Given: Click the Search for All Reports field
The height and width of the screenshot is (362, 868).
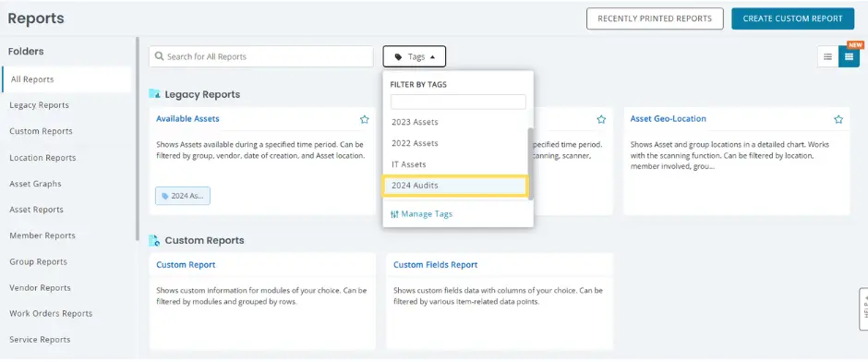Looking at the screenshot, I should point(261,56).
